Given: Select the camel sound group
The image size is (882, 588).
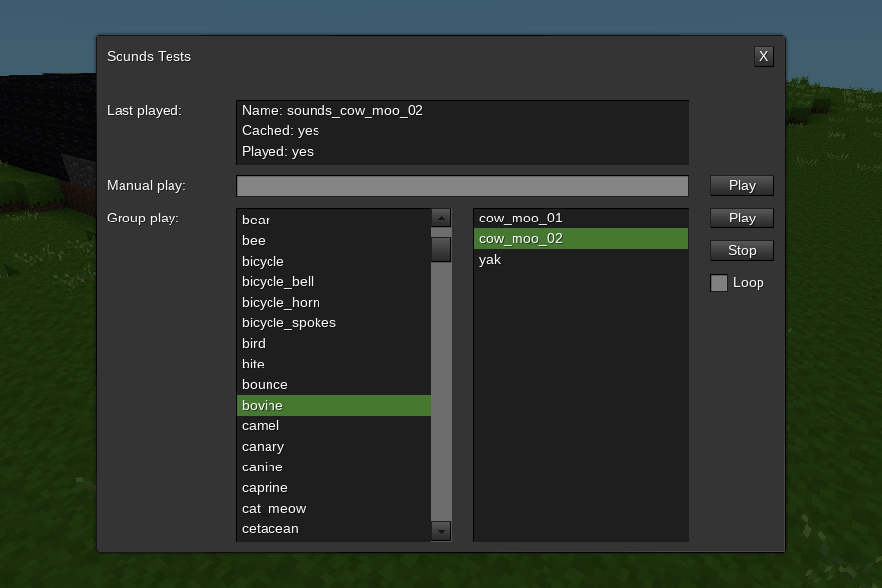Looking at the screenshot, I should 334,426.
